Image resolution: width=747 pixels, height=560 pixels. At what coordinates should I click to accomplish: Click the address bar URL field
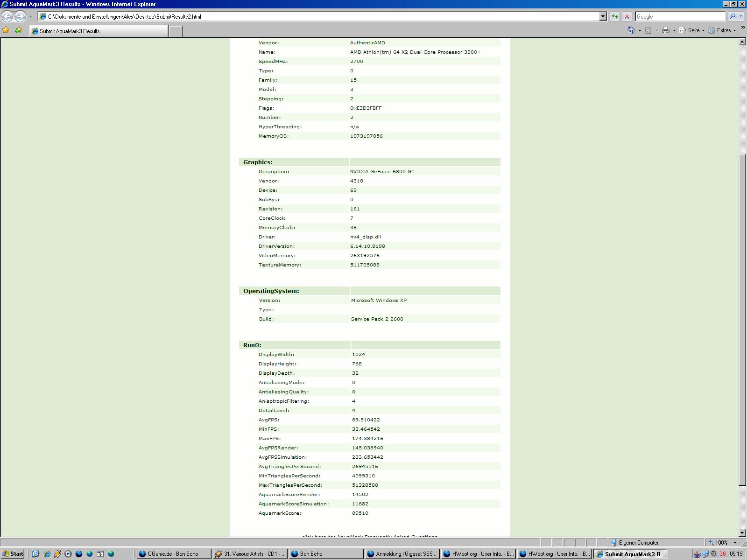point(322,16)
